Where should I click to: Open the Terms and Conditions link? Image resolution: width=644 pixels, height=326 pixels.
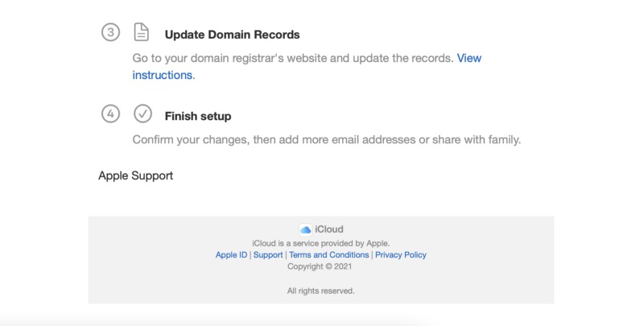(x=328, y=255)
